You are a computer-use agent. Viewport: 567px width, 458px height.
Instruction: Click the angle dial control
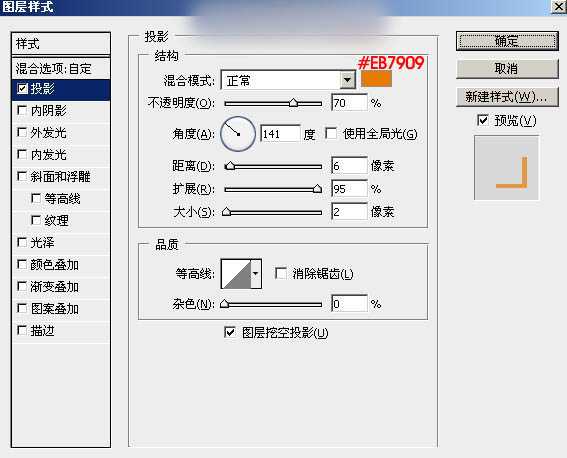pos(238,134)
